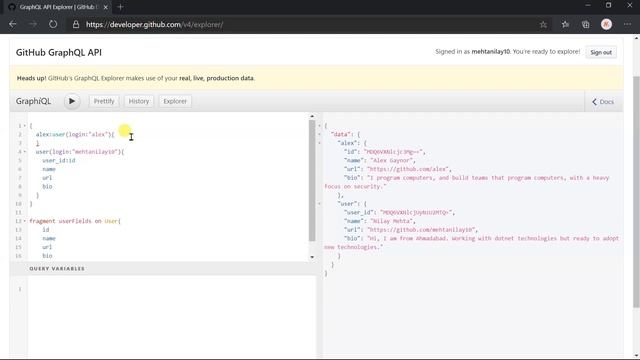
Task: Collapse the "data" object in results
Action: [x=320, y=134]
